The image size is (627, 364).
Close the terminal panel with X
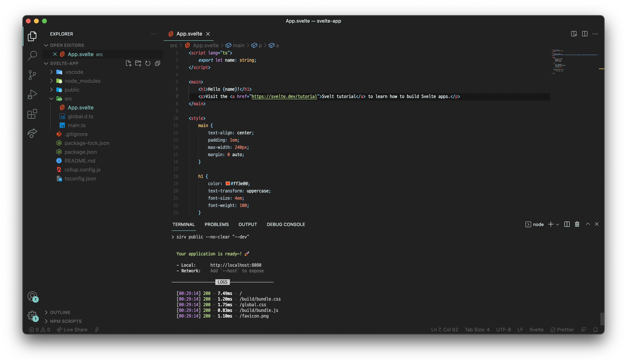[x=597, y=224]
